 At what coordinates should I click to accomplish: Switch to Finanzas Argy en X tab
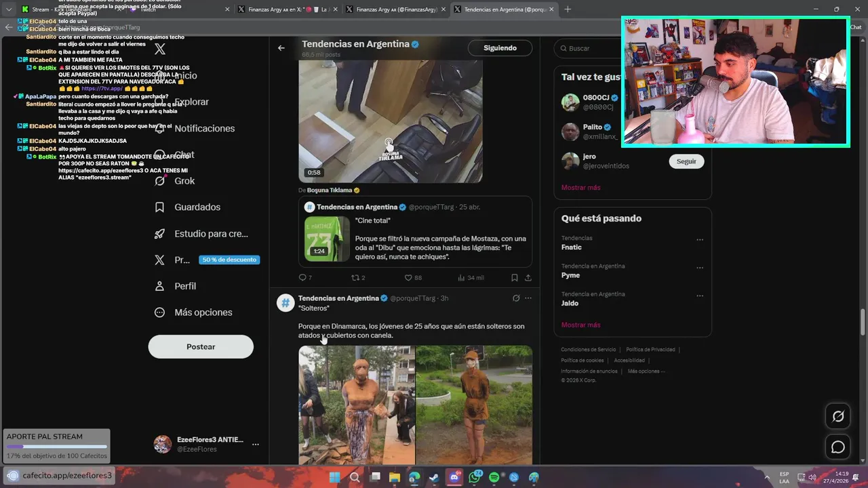(288, 9)
